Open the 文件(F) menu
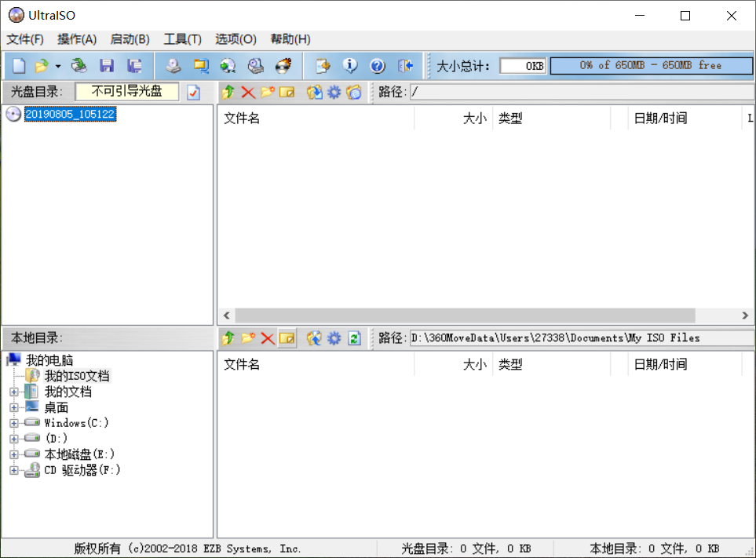Screen dimensions: 756x558 coord(25,39)
